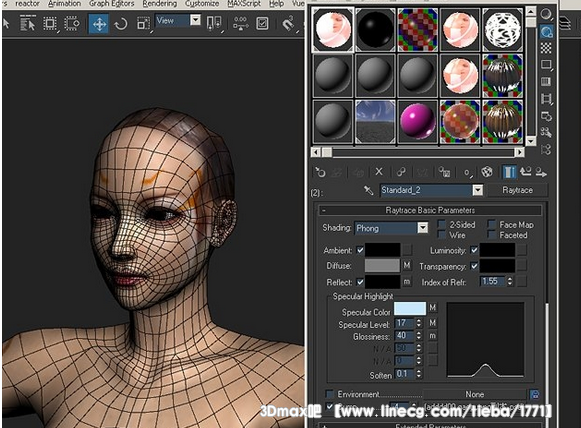Image resolution: width=581 pixels, height=428 pixels.
Task: Click the Glossiness spinner arrows
Action: click(x=419, y=336)
